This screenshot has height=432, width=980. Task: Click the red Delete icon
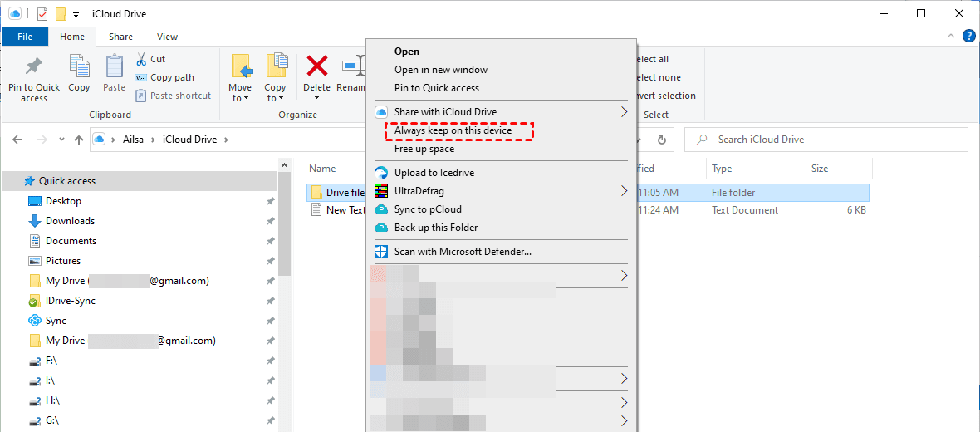tap(317, 65)
